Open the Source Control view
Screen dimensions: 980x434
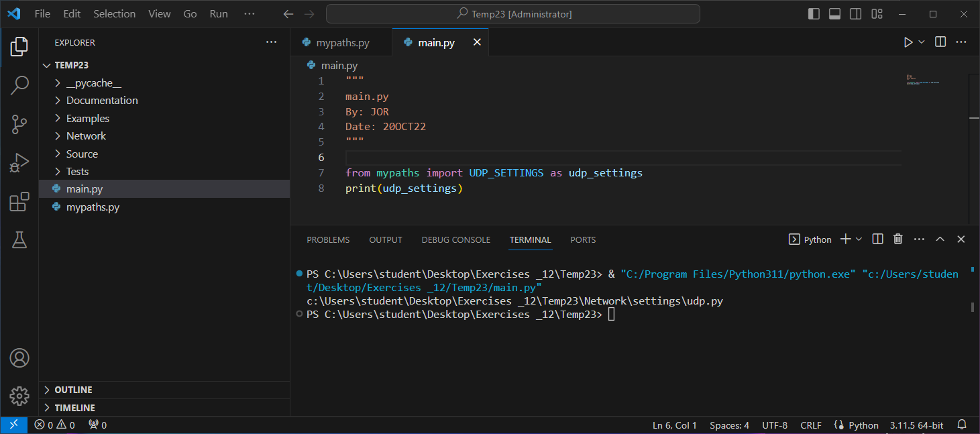click(19, 124)
